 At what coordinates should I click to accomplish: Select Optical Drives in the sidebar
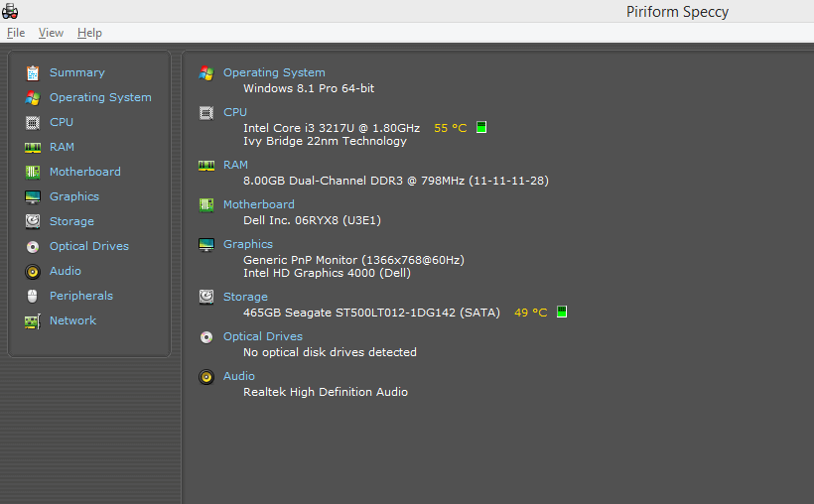88,246
